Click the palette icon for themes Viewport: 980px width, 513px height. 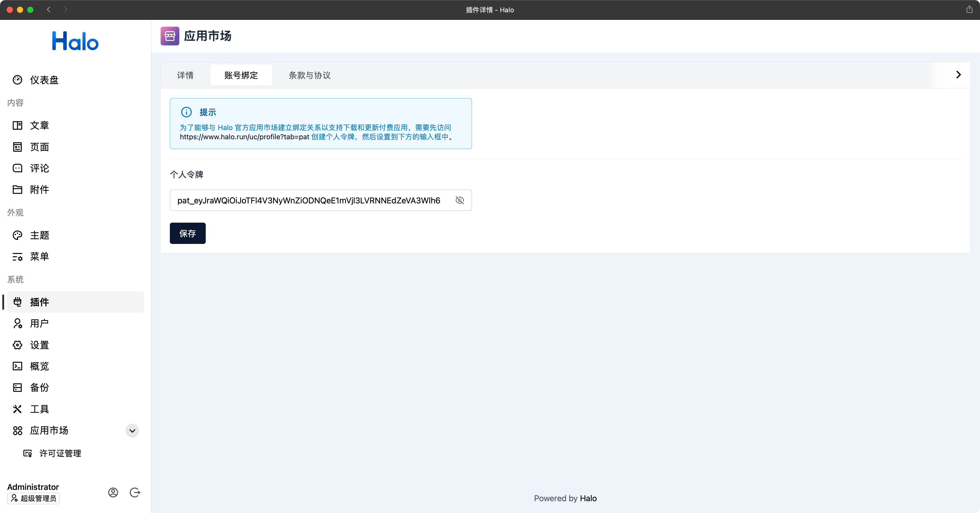tap(17, 235)
